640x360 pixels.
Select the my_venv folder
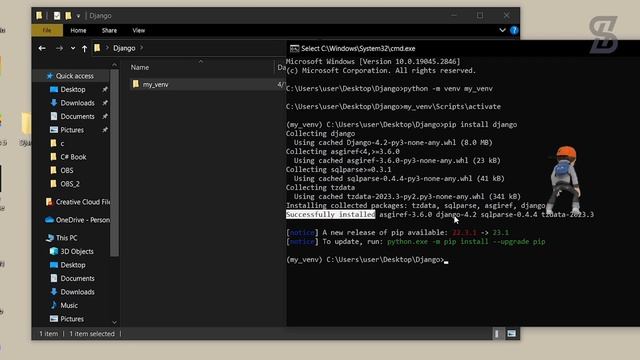(155, 84)
